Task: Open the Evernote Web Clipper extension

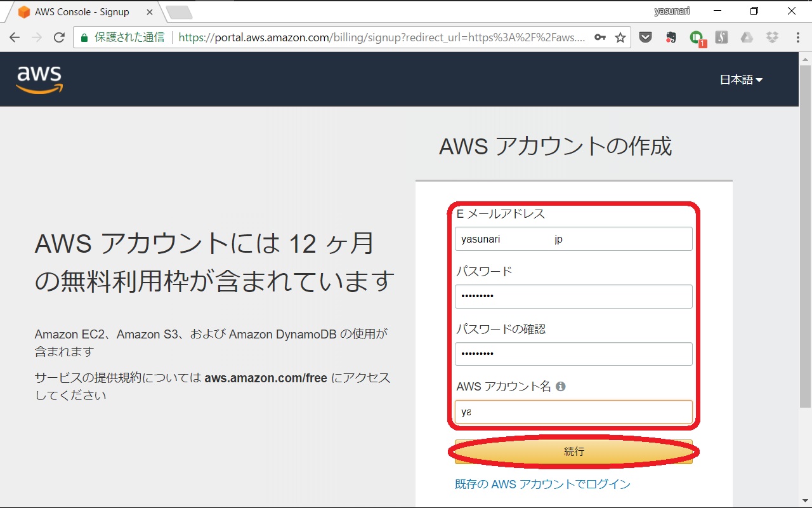Action: [x=671, y=37]
